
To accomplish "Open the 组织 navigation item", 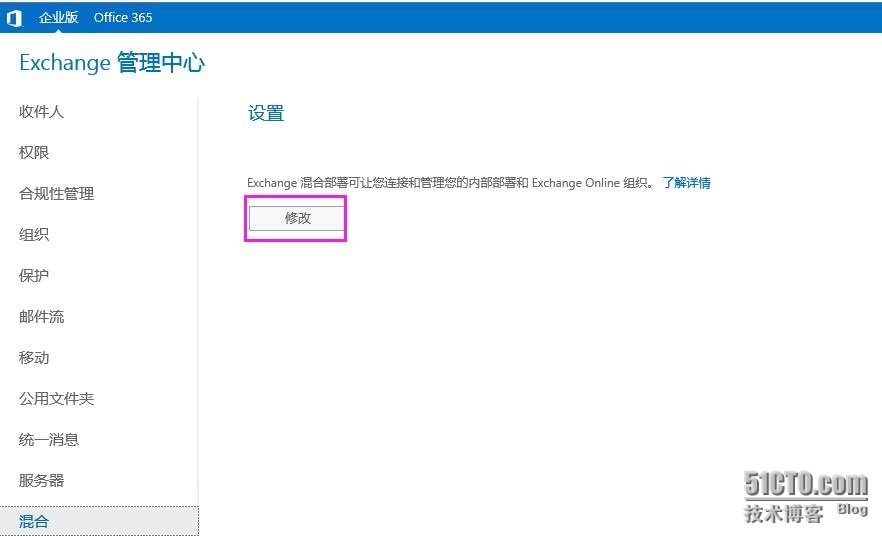I will pos(34,234).
